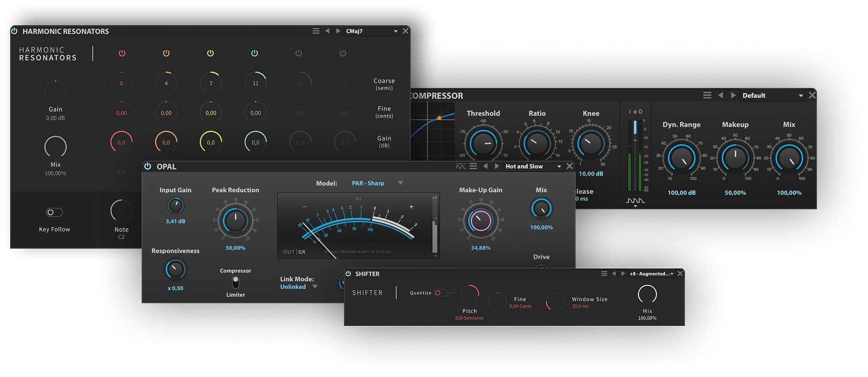
Task: Enable the fifth resonator power button
Action: [298, 53]
